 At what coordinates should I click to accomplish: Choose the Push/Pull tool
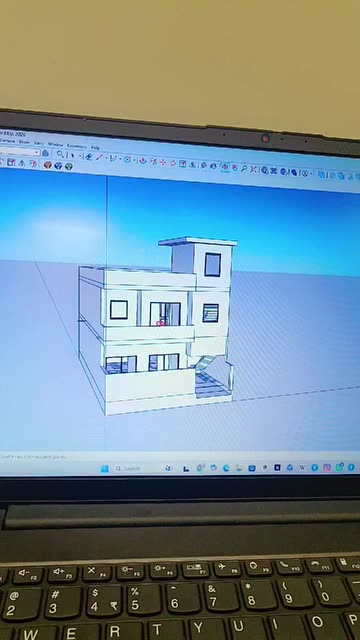[x=142, y=161]
